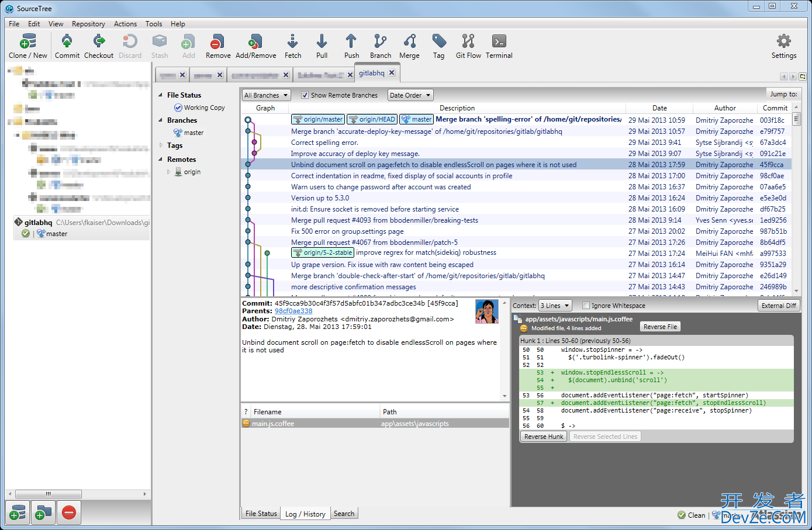Collapse the Branches section
Viewport: 812px width, 530px height.
click(161, 120)
